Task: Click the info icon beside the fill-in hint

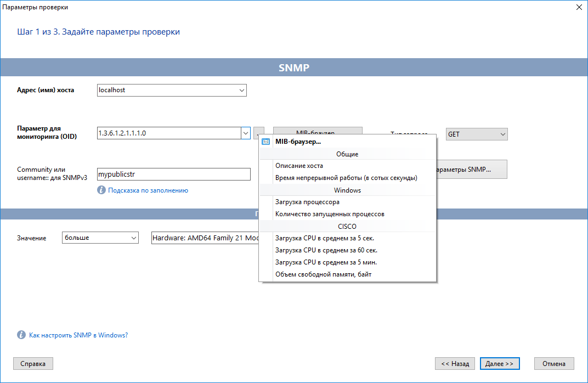Action: click(x=101, y=190)
